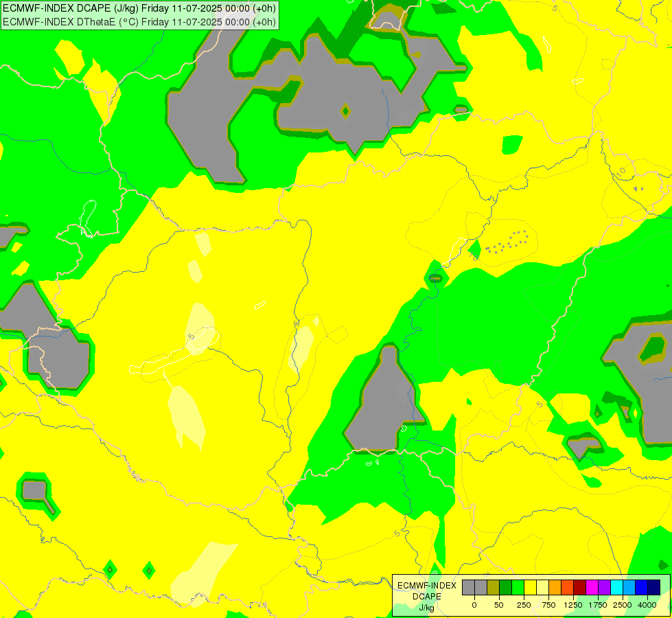Select the light blue legend swatch

pos(629,588)
